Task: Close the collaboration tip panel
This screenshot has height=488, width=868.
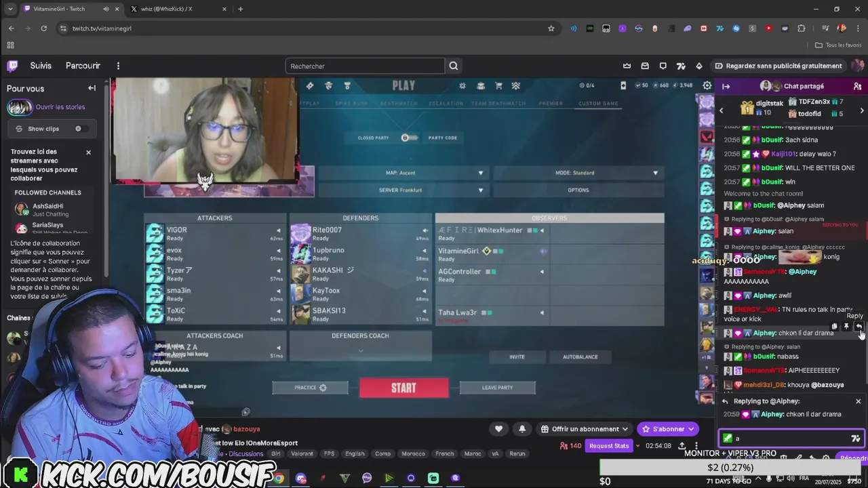Action: coord(88,152)
